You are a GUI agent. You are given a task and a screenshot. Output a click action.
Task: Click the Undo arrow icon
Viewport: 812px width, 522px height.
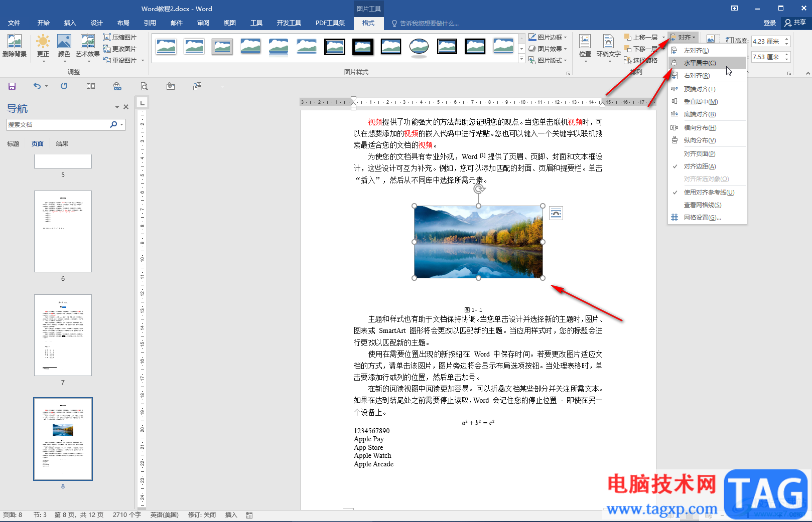[37, 86]
